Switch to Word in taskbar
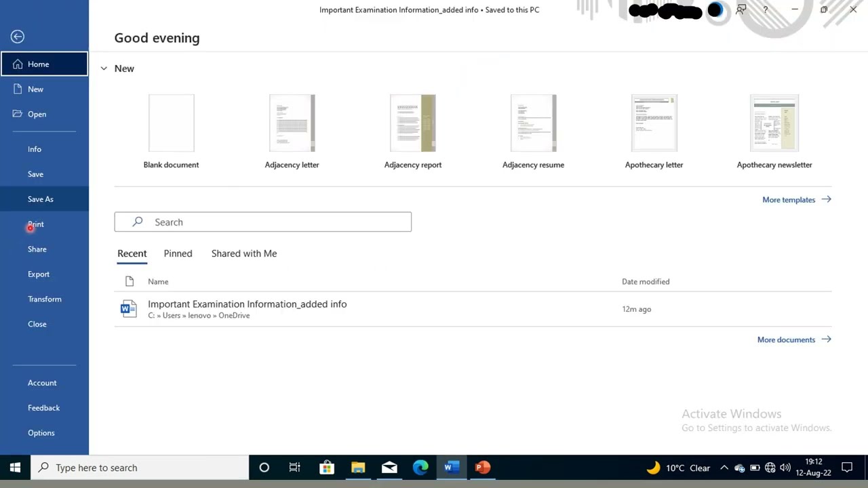868x488 pixels. tap(452, 468)
